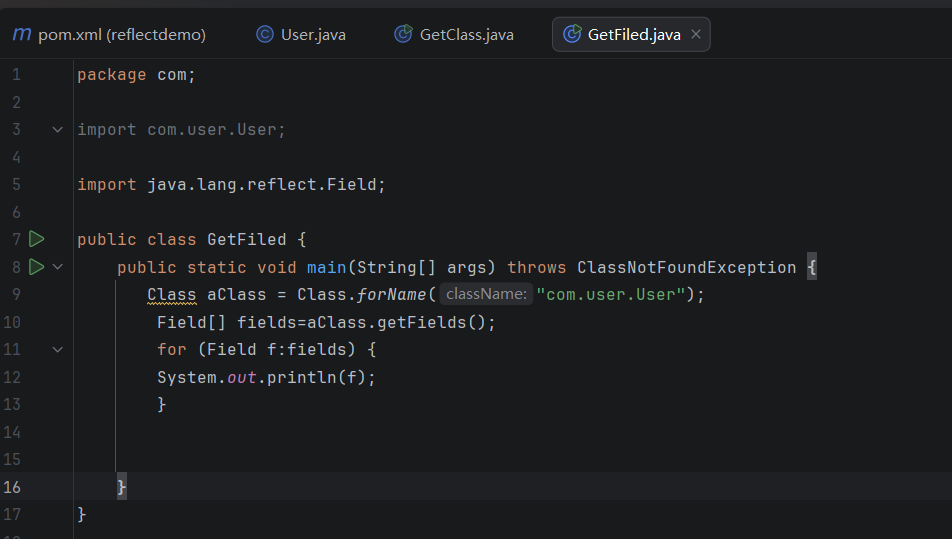The image size is (952, 539).
Task: Switch to the pom.xml (reflectdemo) tab
Action: coord(109,35)
